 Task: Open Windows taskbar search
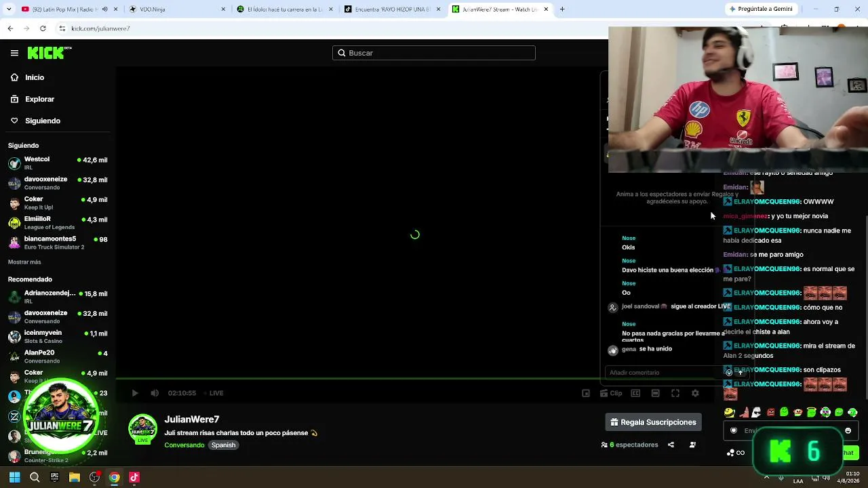(35, 477)
